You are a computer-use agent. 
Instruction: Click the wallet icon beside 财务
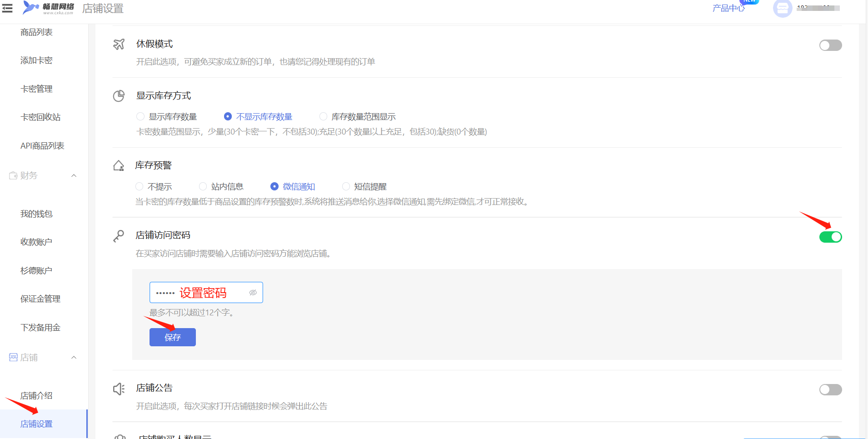pos(13,175)
